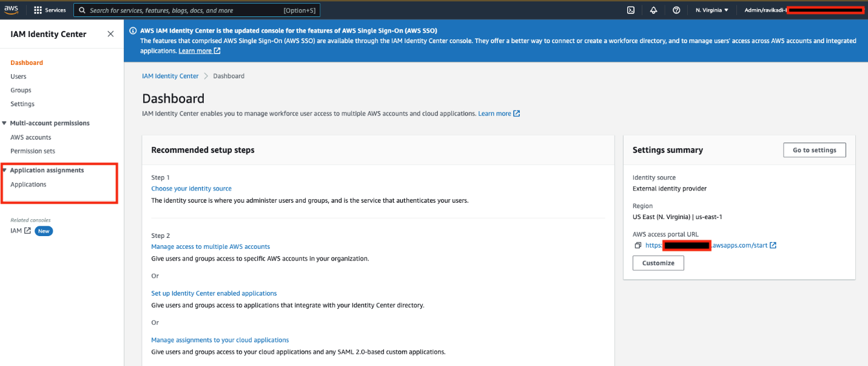Click the Dashboard breadcrumb text
The height and width of the screenshot is (366, 868).
click(229, 76)
